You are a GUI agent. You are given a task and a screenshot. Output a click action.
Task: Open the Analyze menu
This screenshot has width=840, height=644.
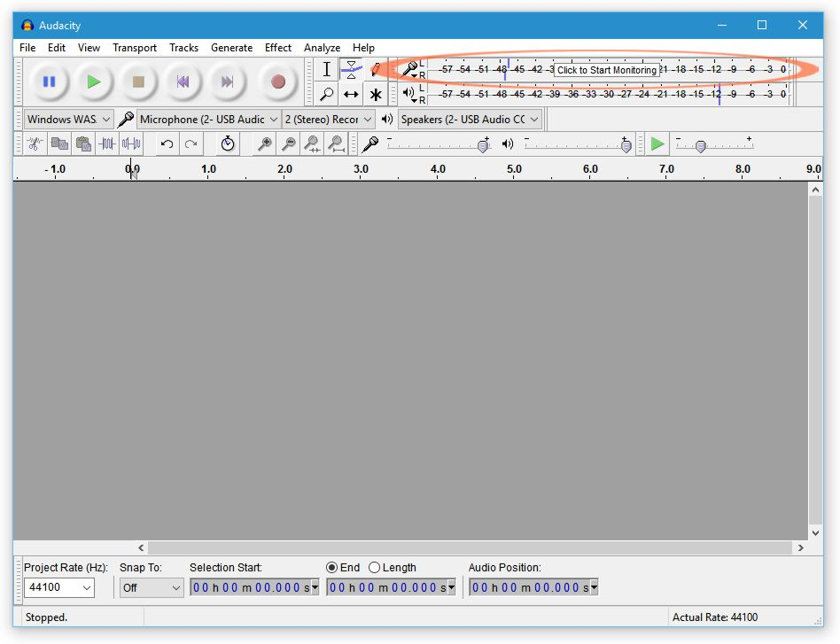322,48
